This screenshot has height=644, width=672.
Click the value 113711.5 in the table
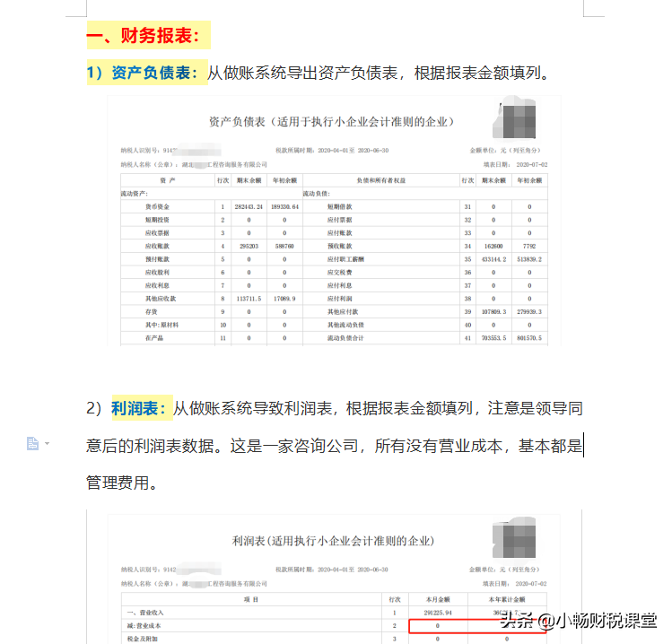(x=249, y=298)
